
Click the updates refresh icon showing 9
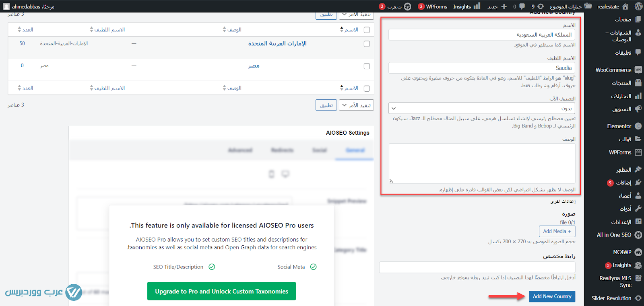[541, 6]
